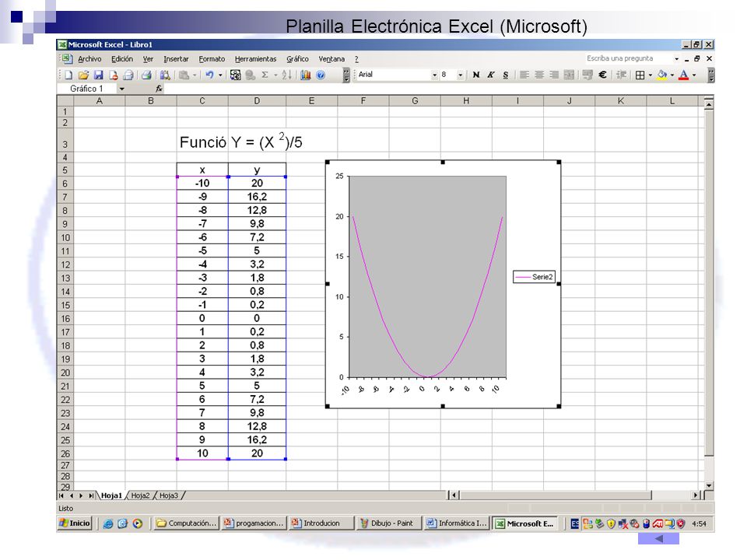This screenshot has height=560, width=747.
Task: Click the Merge and Center icon
Action: tap(569, 75)
